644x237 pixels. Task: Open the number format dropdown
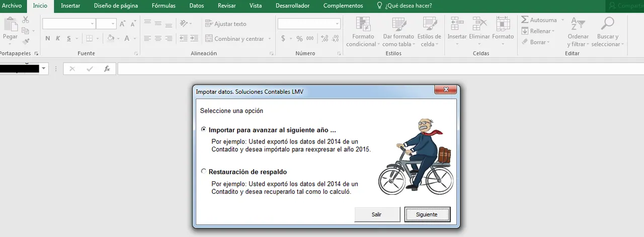[338, 24]
